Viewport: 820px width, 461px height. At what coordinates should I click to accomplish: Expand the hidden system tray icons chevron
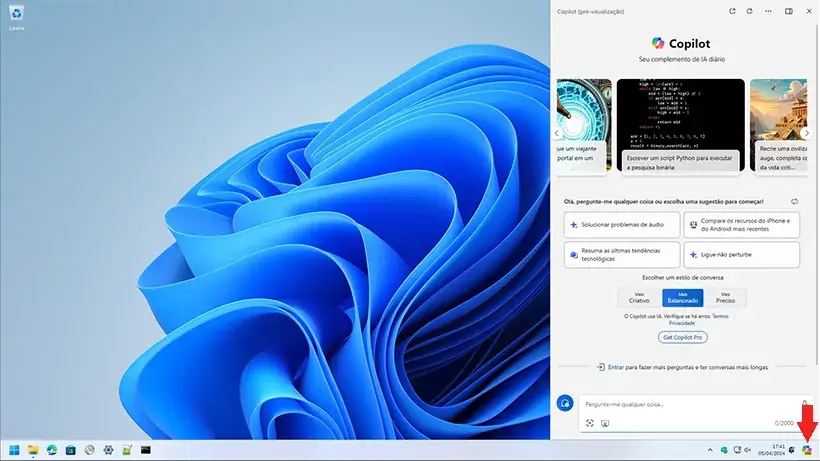[x=710, y=450]
